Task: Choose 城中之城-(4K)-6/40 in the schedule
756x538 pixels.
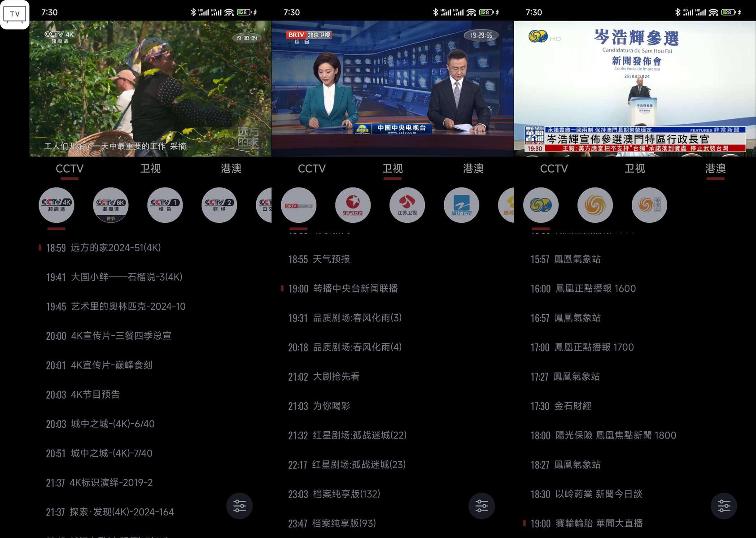Action: click(100, 424)
